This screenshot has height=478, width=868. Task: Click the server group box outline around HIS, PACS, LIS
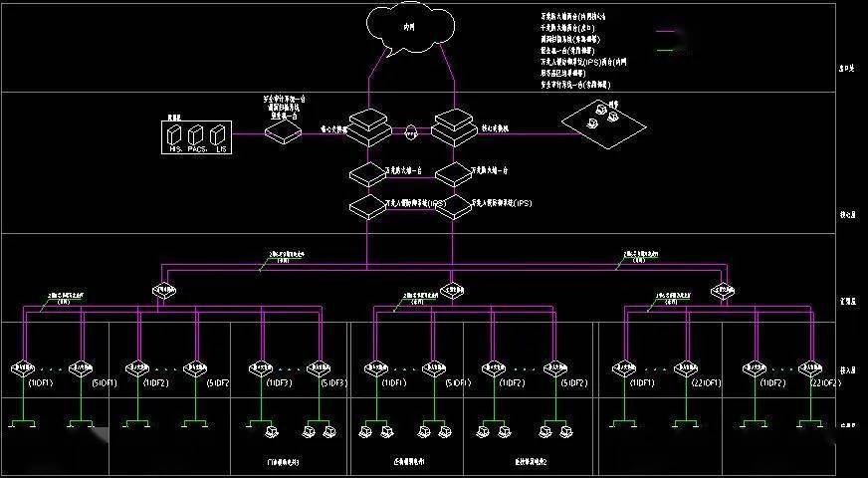(197, 136)
